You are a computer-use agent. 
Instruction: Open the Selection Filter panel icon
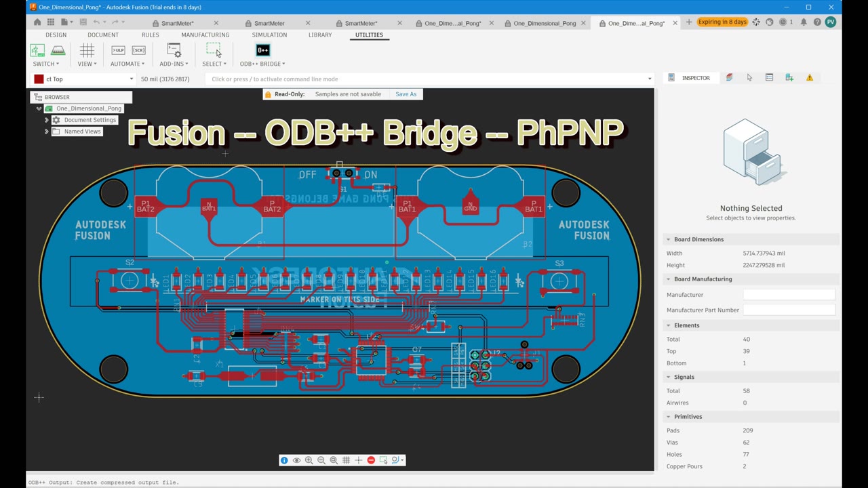(x=749, y=78)
